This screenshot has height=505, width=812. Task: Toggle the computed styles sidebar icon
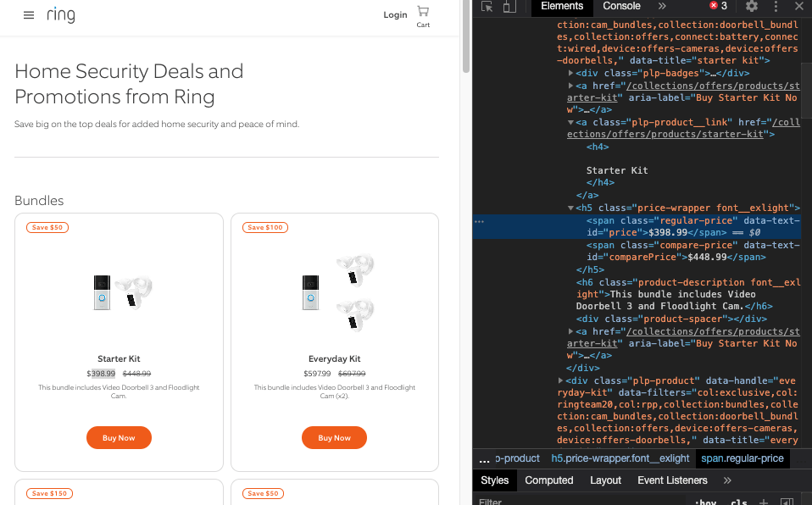pos(787,502)
